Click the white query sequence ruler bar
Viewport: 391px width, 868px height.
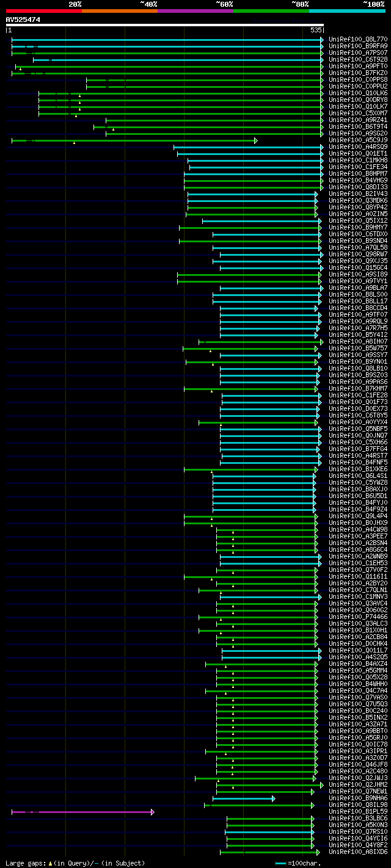pos(165,25)
